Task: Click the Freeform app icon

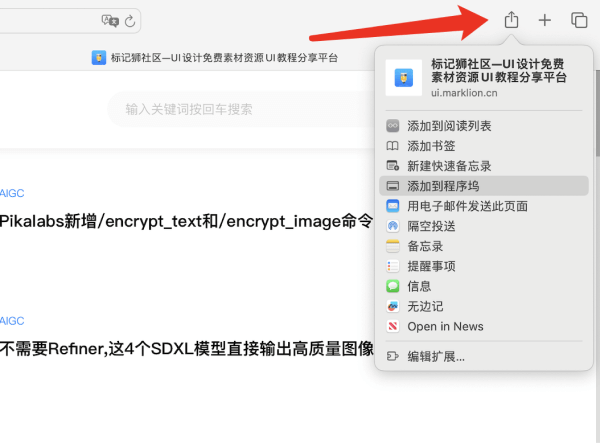Action: tap(393, 306)
